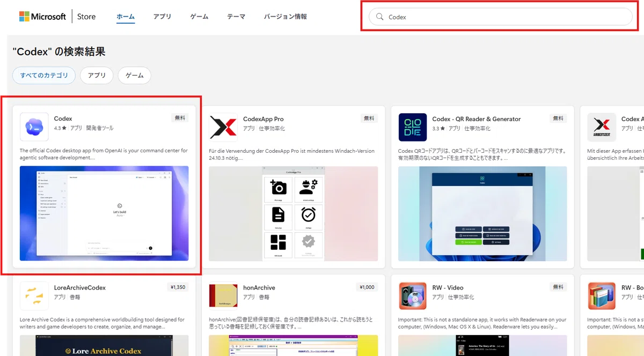The image size is (644, 356).
Task: Open the QR Reader app screenshot
Action: tap(482, 213)
